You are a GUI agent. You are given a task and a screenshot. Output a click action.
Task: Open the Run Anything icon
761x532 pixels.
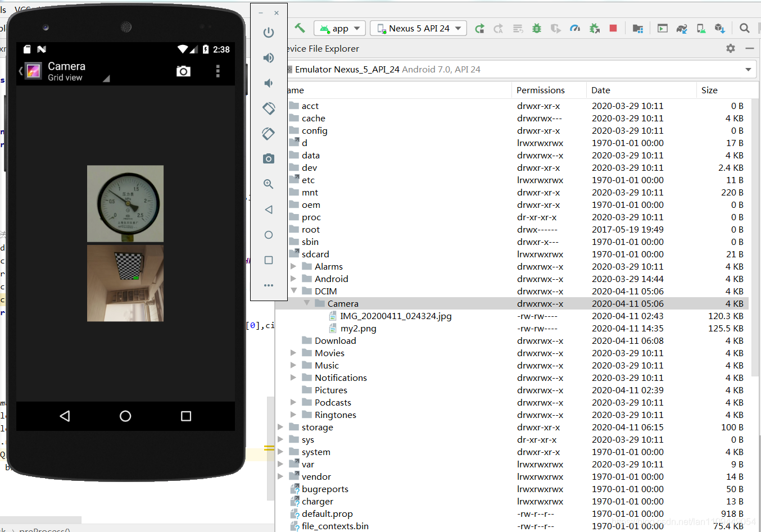tap(663, 28)
